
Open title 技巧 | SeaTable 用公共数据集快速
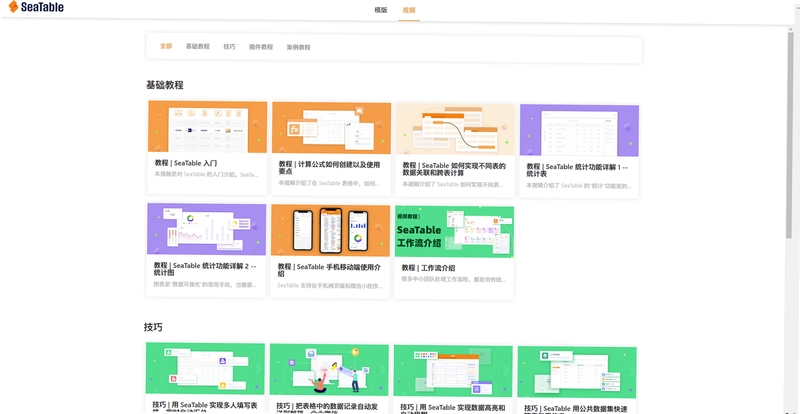(x=576, y=409)
